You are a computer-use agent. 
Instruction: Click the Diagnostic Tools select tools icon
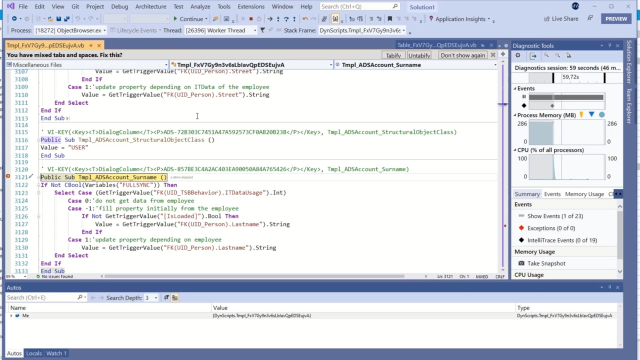(533, 56)
